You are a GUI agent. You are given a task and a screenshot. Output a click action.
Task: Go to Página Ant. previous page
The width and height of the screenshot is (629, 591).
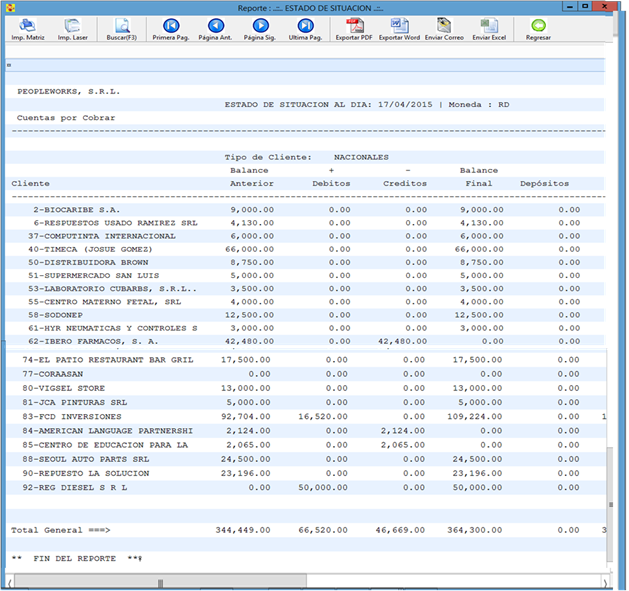point(215,25)
